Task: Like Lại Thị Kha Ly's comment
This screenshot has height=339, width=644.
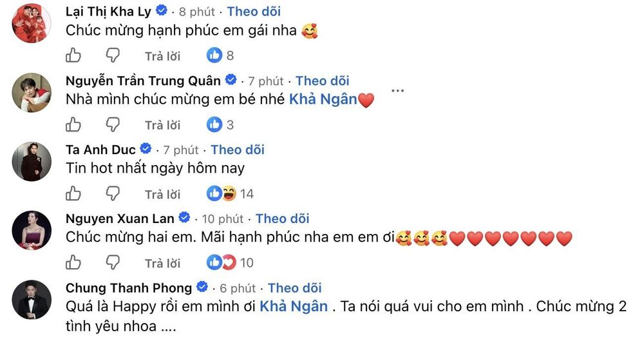Action: click(73, 55)
